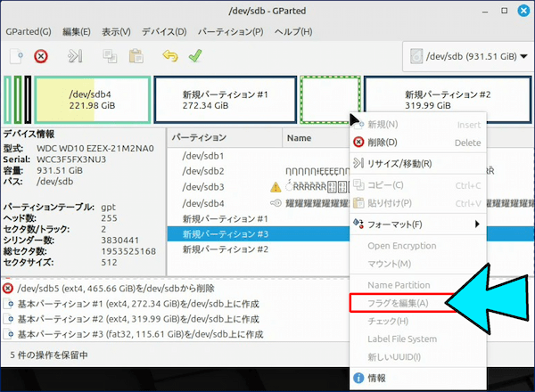This screenshot has width=535, height=392.
Task: Click the red delete partition toolbar icon
Action: [41, 56]
